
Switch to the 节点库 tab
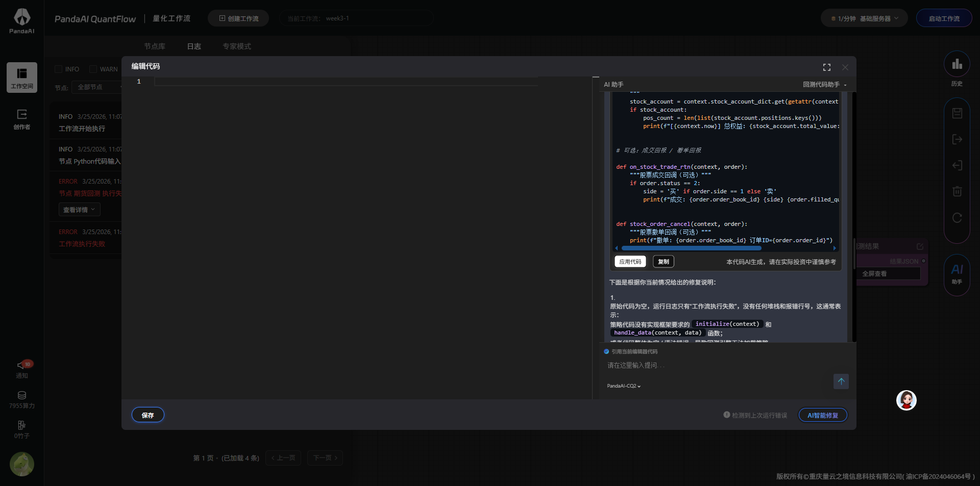[155, 46]
